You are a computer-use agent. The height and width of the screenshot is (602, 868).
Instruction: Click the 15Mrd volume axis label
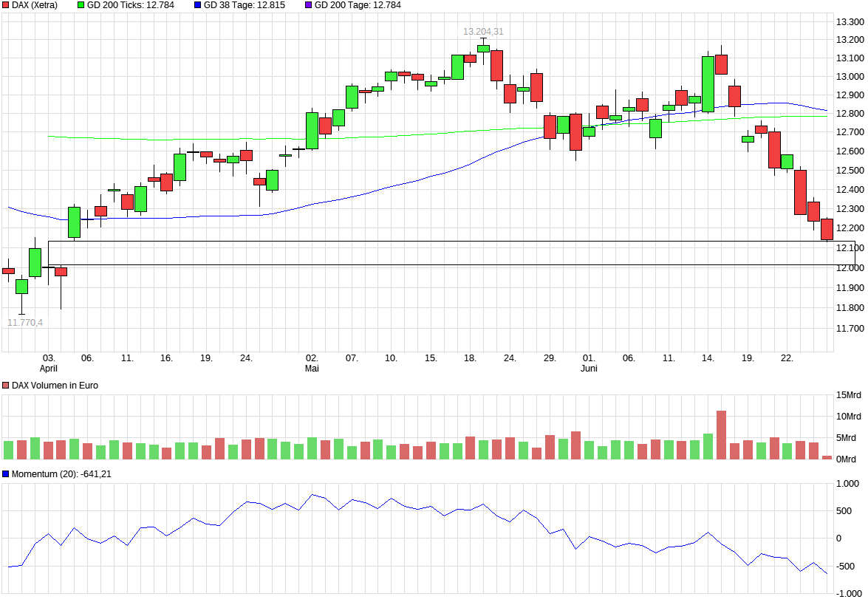click(x=849, y=395)
